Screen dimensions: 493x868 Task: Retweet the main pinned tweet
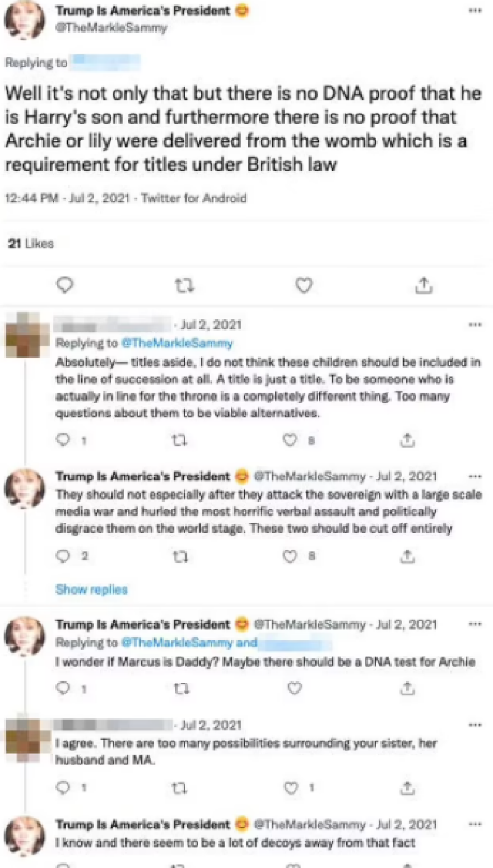[184, 285]
